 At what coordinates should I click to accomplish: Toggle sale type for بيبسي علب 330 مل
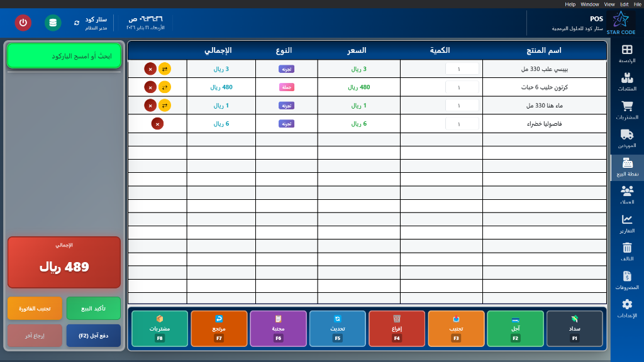165,69
